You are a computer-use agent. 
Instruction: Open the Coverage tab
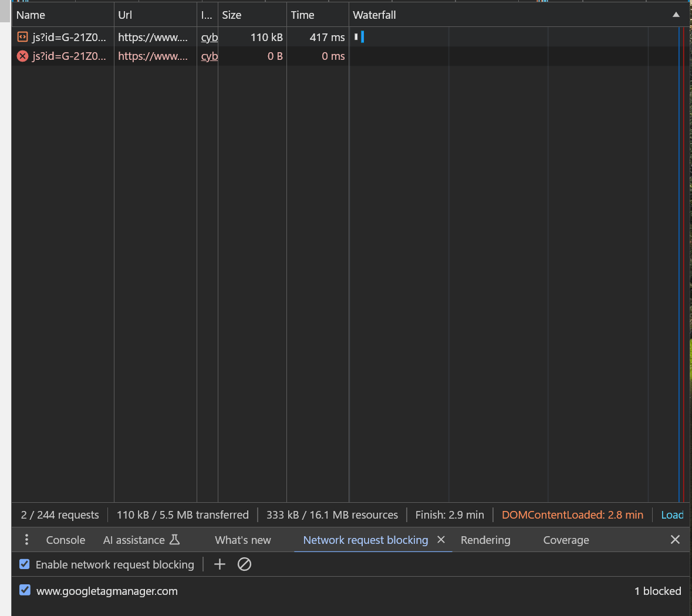566,540
